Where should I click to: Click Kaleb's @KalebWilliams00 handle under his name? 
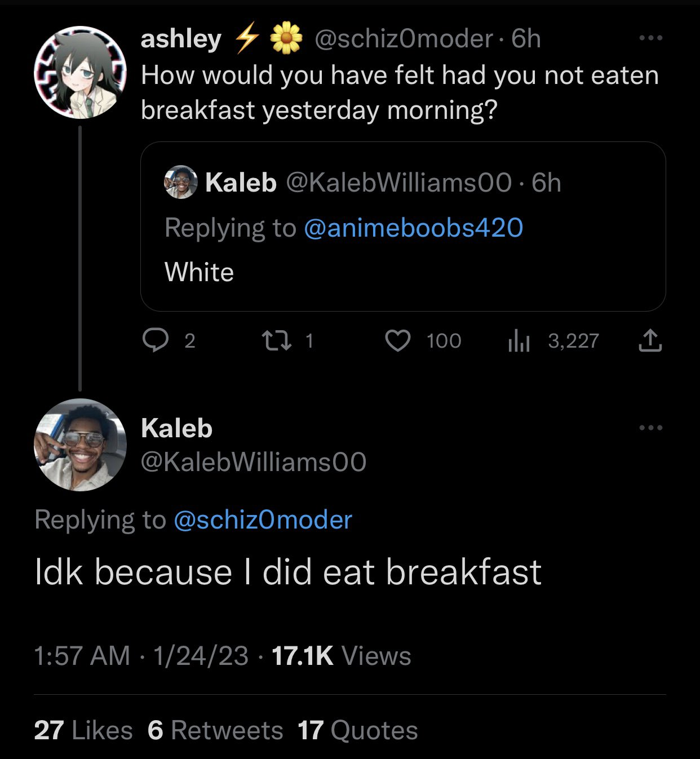[x=254, y=462]
